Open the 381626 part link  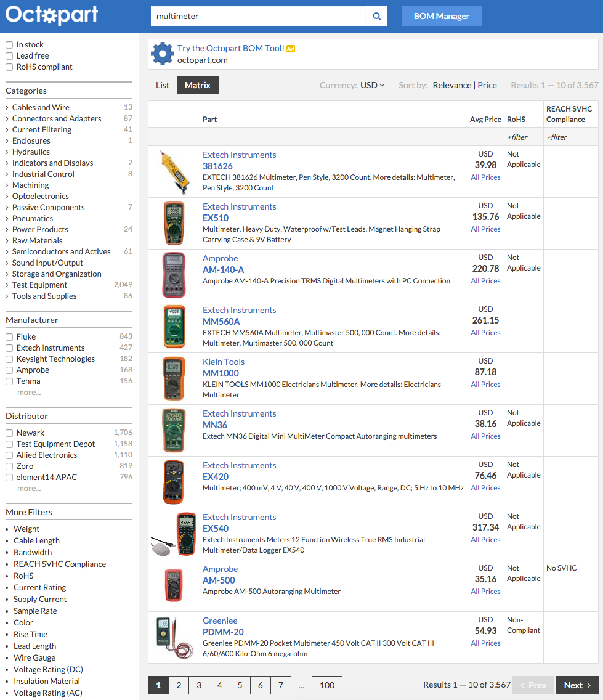(217, 166)
